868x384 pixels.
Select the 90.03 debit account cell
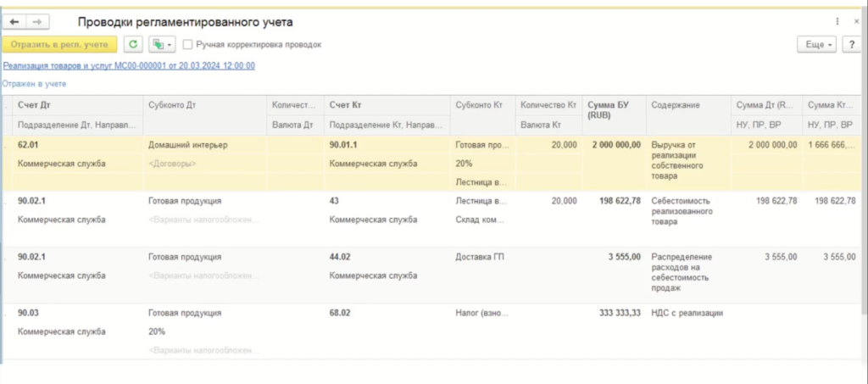point(79,313)
